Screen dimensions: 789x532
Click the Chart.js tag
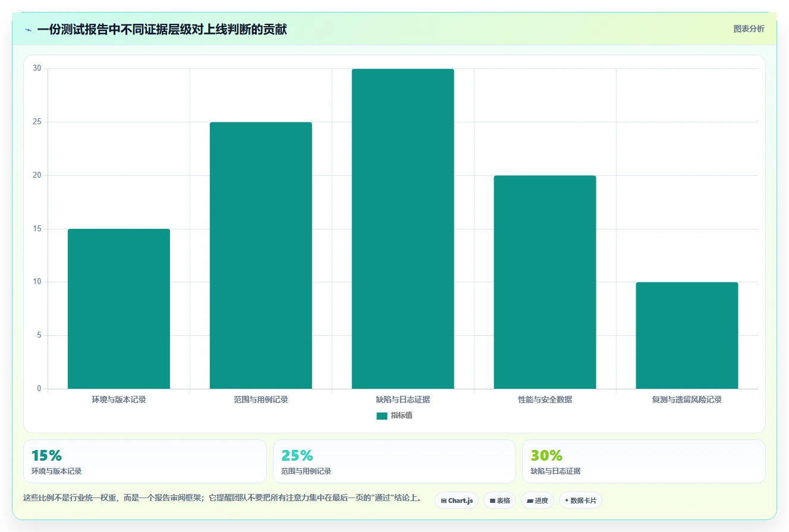click(x=457, y=500)
